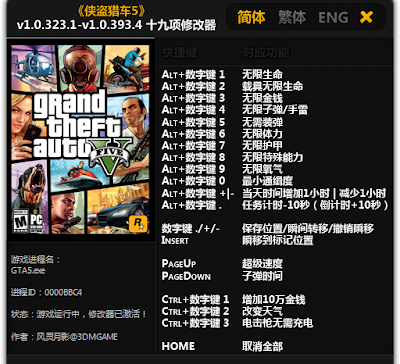Click 保存位置/瞬间转移/撤销瞬移 text

pyautogui.click(x=308, y=229)
